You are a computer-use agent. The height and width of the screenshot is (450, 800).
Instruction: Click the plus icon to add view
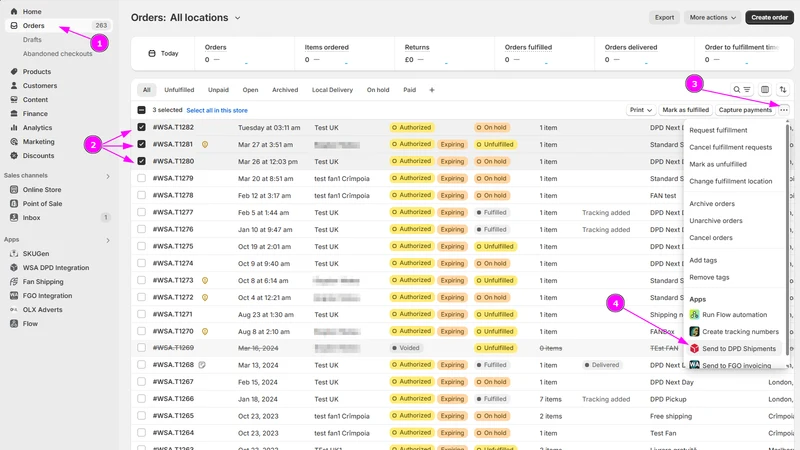pos(432,90)
